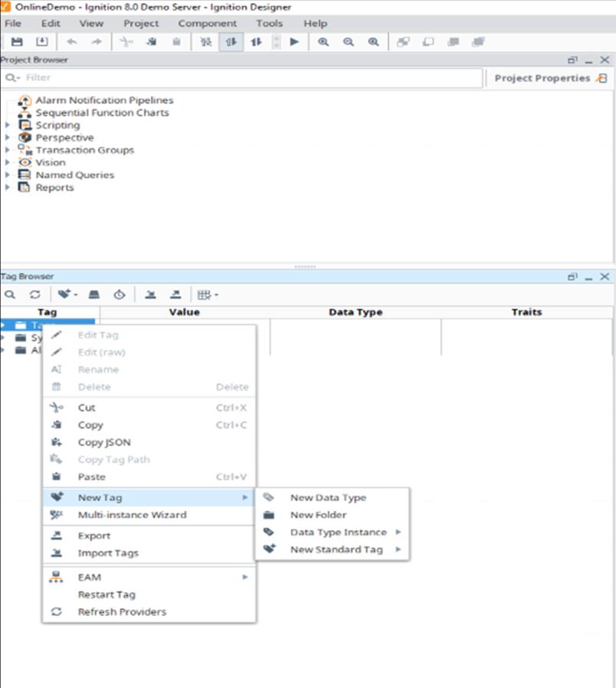Choose Import Tags from context menu

click(149, 553)
